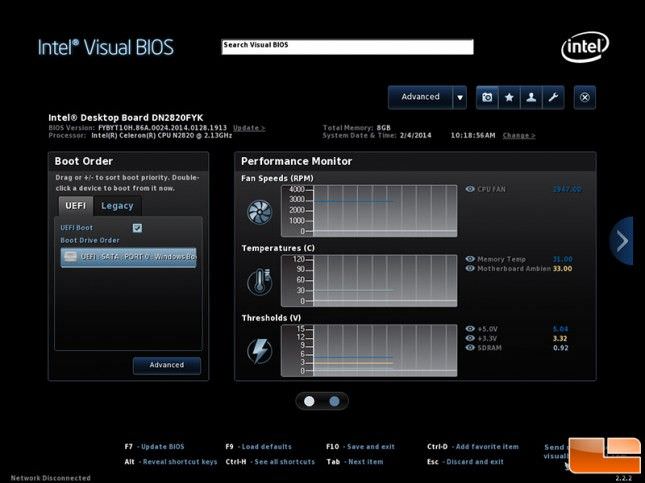Click the user profile icon
Screen dimensions: 645x483
[531, 97]
